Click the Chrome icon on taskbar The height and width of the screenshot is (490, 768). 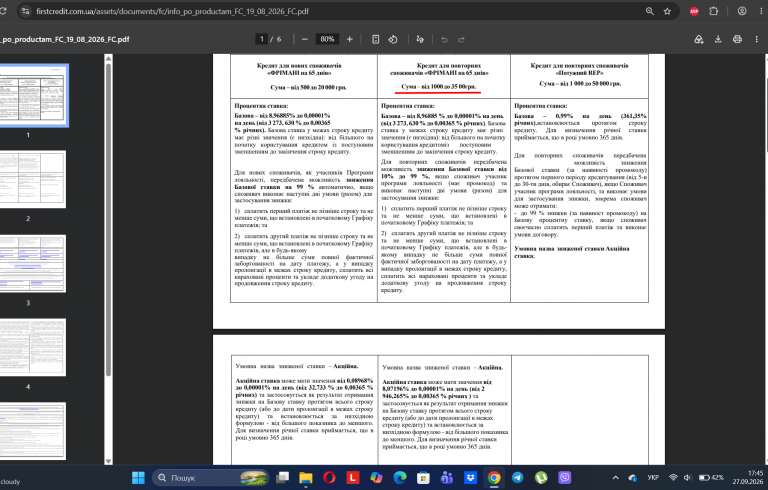click(494, 477)
